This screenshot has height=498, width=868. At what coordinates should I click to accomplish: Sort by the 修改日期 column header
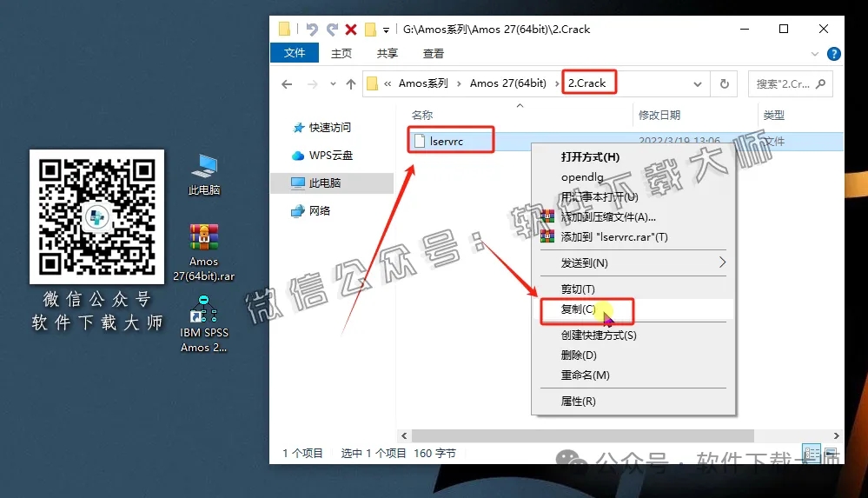pos(659,116)
